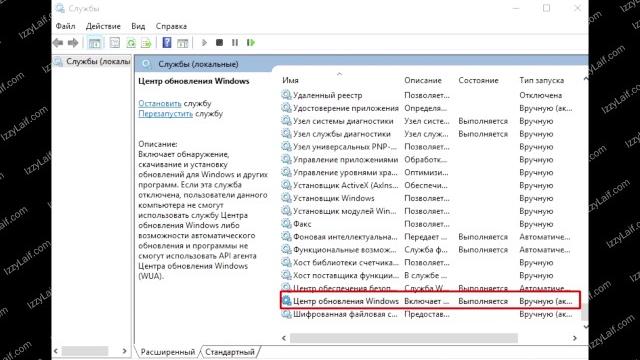The image size is (640, 360).
Task: Click up arrow of vertical services scrollbar
Action: tap(586, 79)
